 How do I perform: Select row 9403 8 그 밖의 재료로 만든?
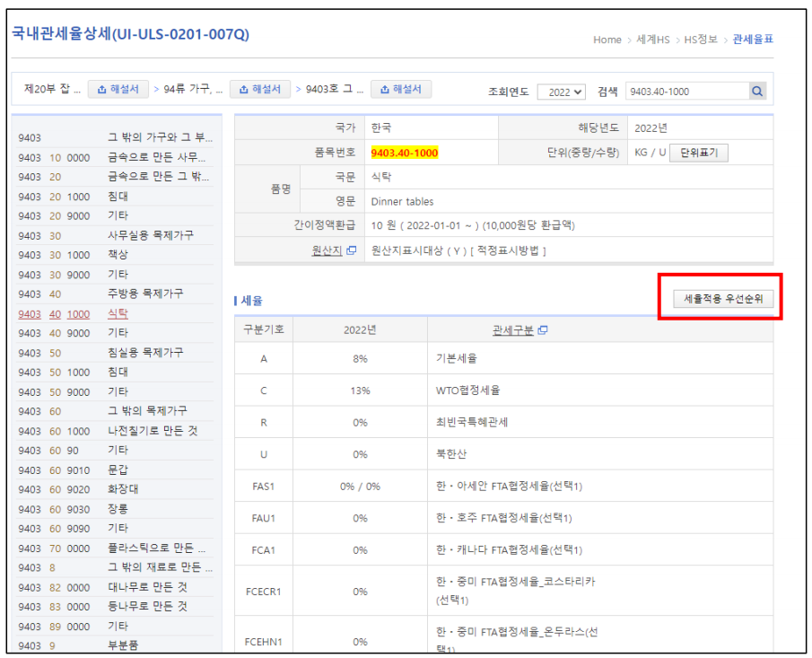click(115, 568)
